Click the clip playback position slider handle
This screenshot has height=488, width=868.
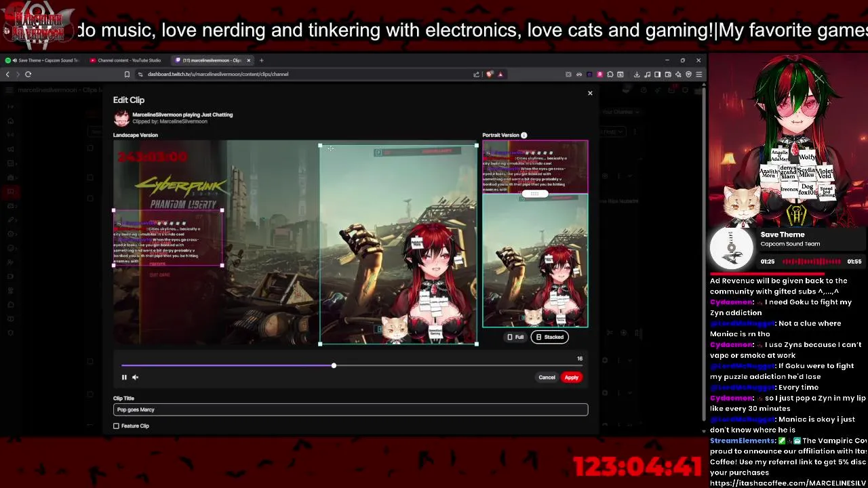pos(334,366)
